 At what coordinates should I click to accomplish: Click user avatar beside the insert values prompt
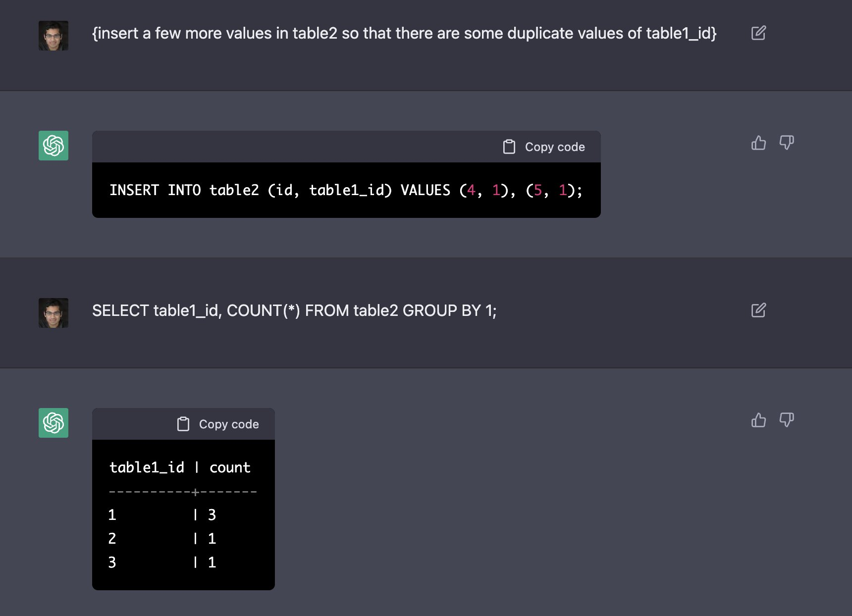tap(53, 36)
